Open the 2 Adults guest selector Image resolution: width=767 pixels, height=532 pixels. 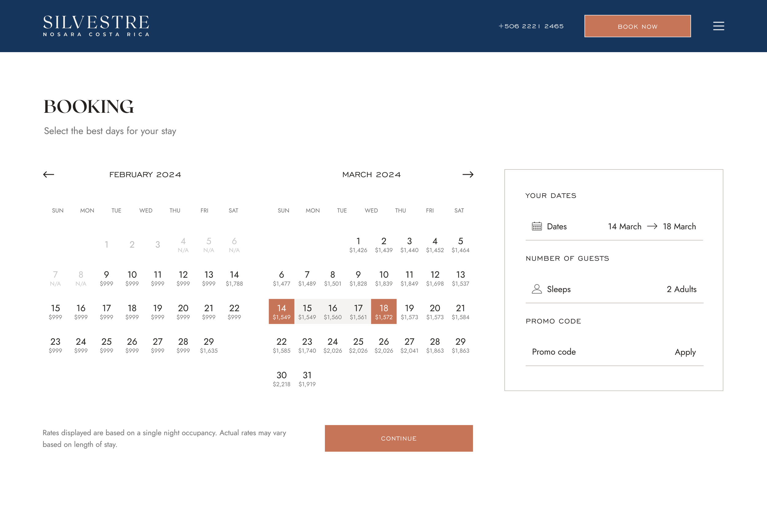(681, 289)
